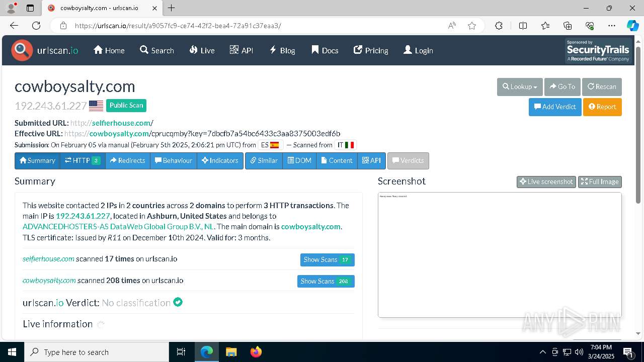Click the Login link
This screenshot has width=644, height=362.
click(x=418, y=50)
